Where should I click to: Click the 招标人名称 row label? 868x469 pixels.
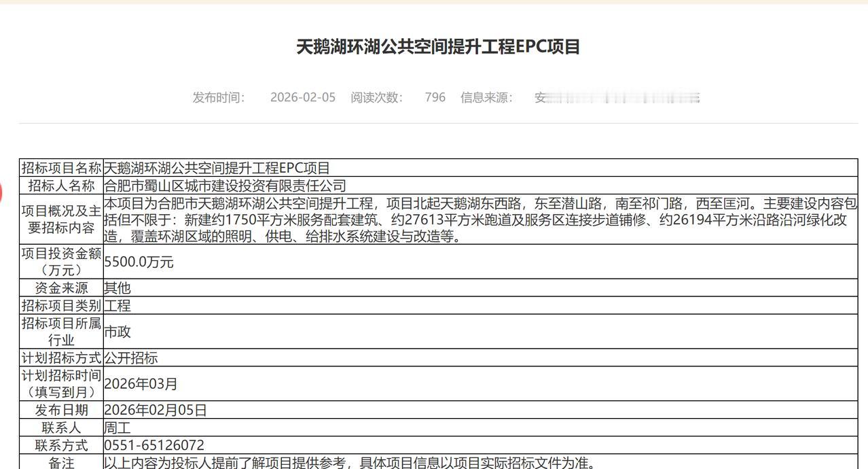(x=60, y=185)
